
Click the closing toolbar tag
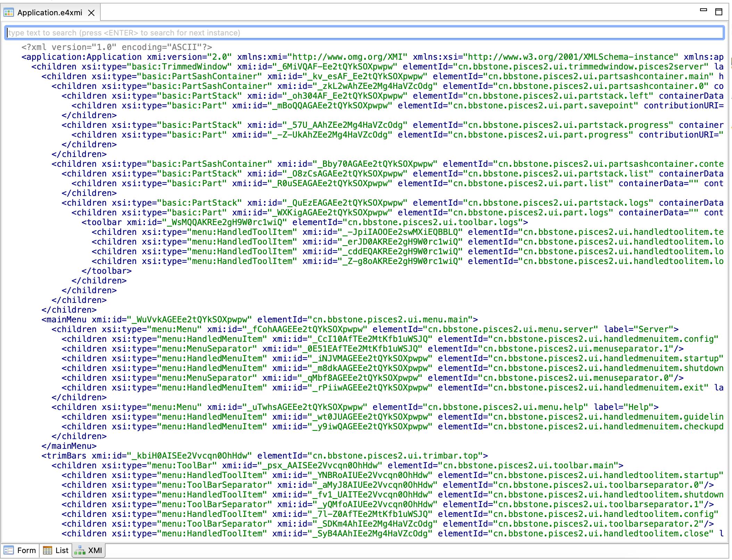coord(107,271)
